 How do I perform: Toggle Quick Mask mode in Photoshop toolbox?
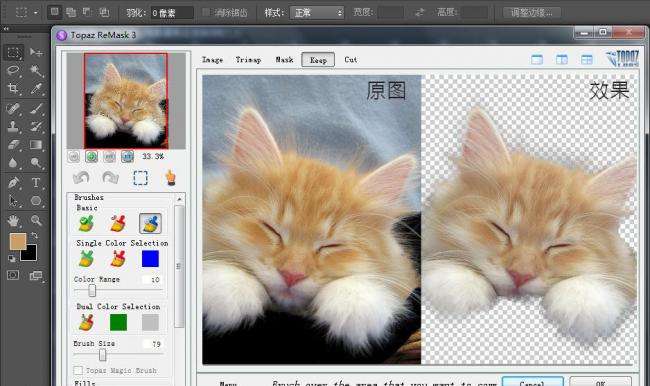tap(13, 275)
